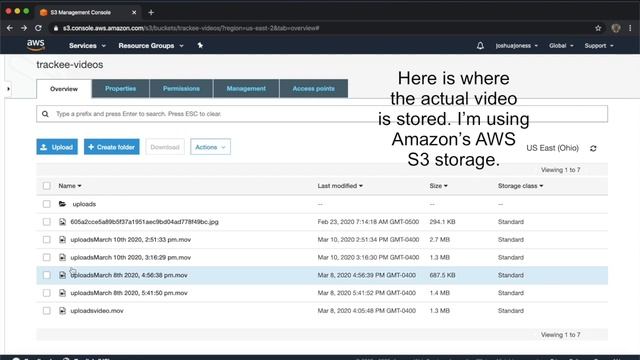Switch to the Properties tab
The height and width of the screenshot is (360, 640).
(120, 89)
